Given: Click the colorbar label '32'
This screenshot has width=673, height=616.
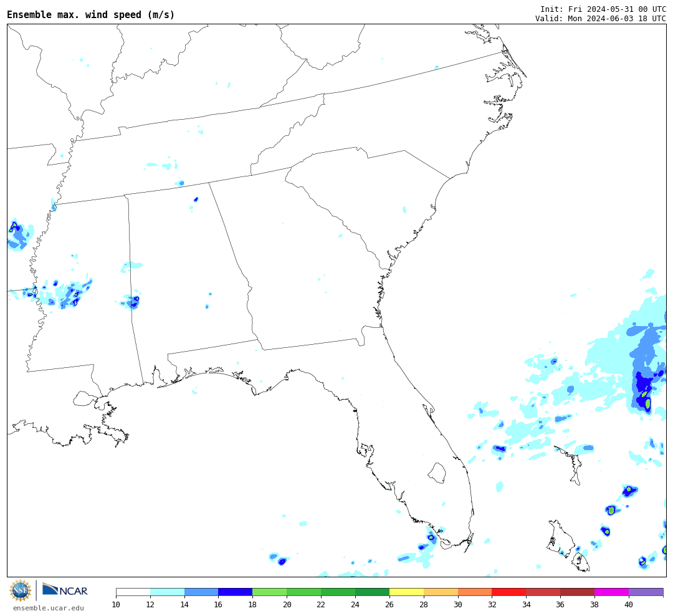Looking at the screenshot, I should click(492, 604).
